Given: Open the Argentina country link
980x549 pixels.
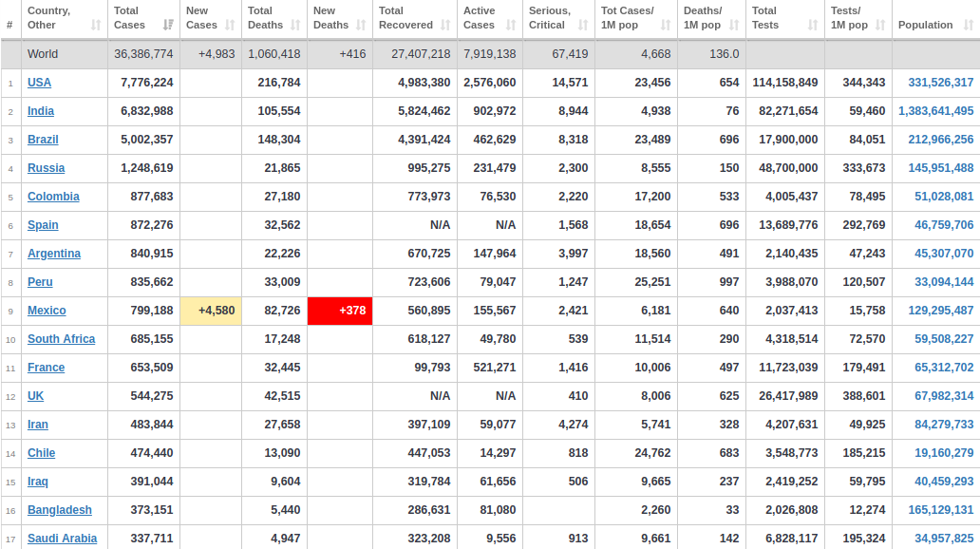Looking at the screenshot, I should click(x=54, y=254).
